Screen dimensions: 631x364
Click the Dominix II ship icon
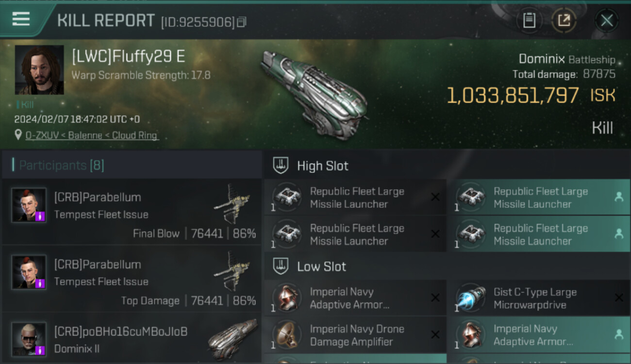tap(232, 339)
